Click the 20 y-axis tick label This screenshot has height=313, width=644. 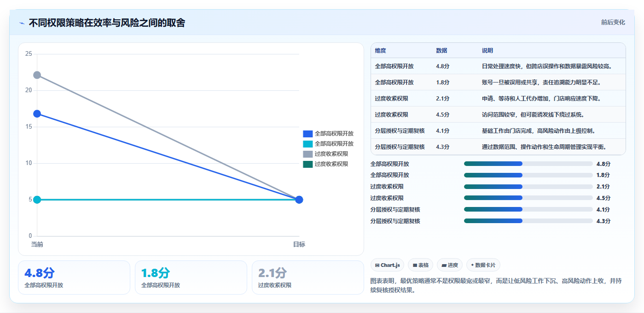(x=29, y=90)
